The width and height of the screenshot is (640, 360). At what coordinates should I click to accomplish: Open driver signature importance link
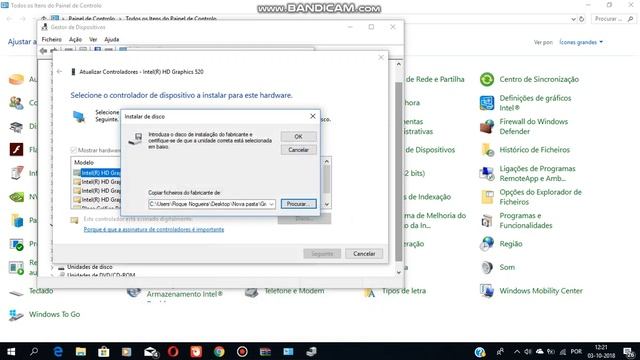coord(154,229)
